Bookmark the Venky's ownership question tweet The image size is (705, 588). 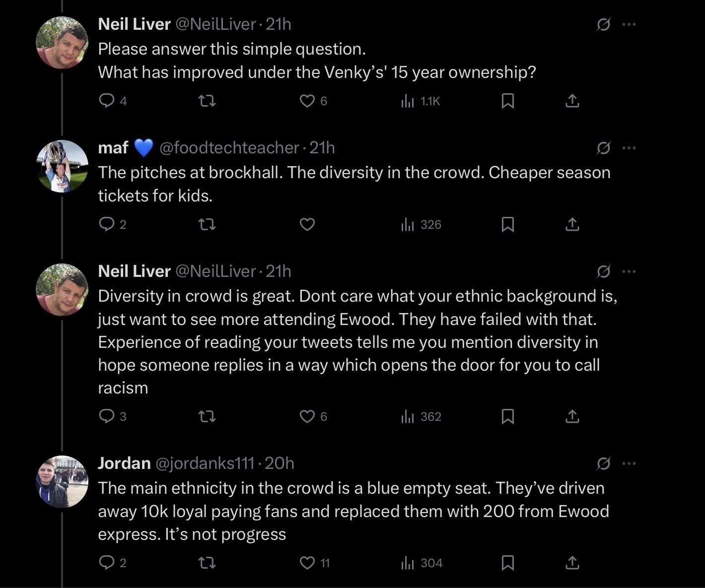point(507,101)
